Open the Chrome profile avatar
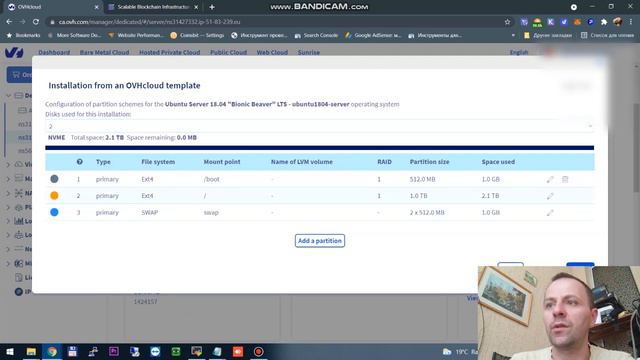This screenshot has height=360, width=640. point(618,22)
